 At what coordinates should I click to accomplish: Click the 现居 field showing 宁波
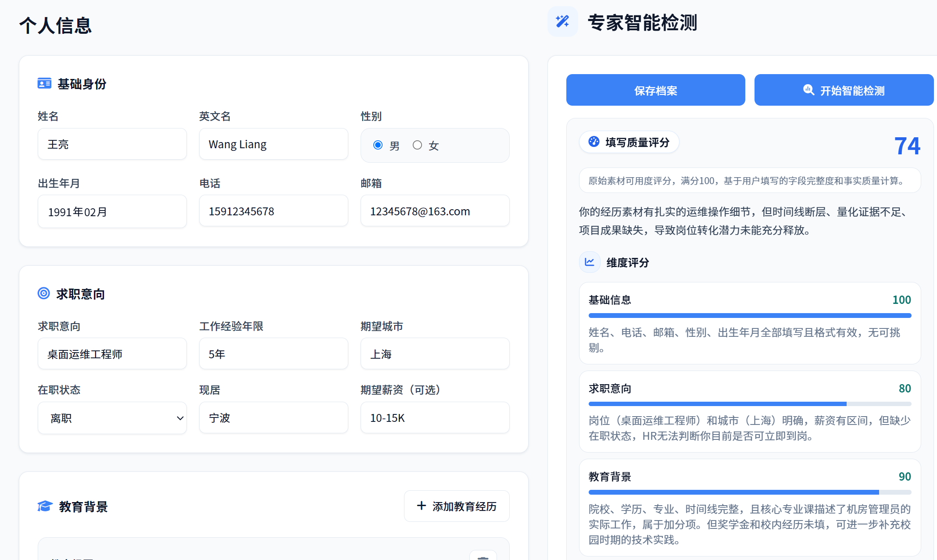[x=274, y=417]
